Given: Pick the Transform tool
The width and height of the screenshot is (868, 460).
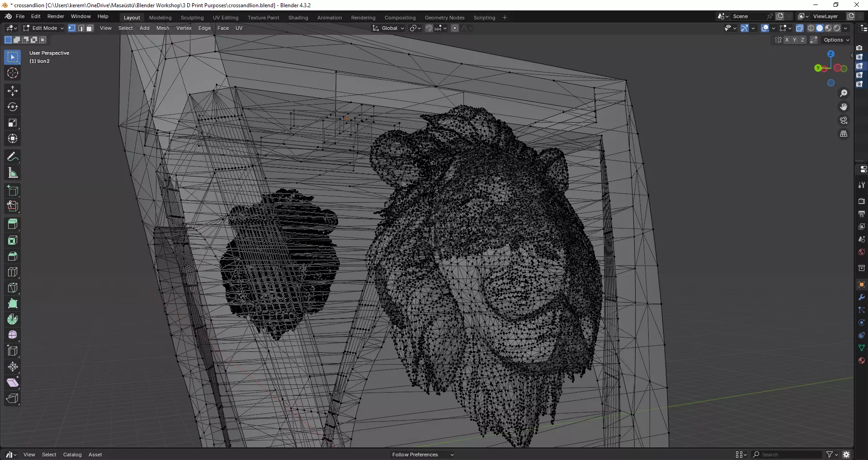Looking at the screenshot, I should pyautogui.click(x=13, y=138).
